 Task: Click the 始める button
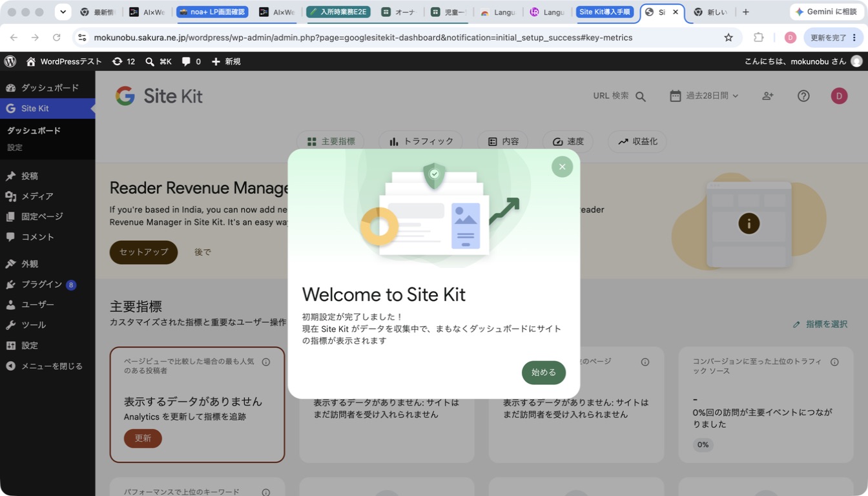point(544,373)
